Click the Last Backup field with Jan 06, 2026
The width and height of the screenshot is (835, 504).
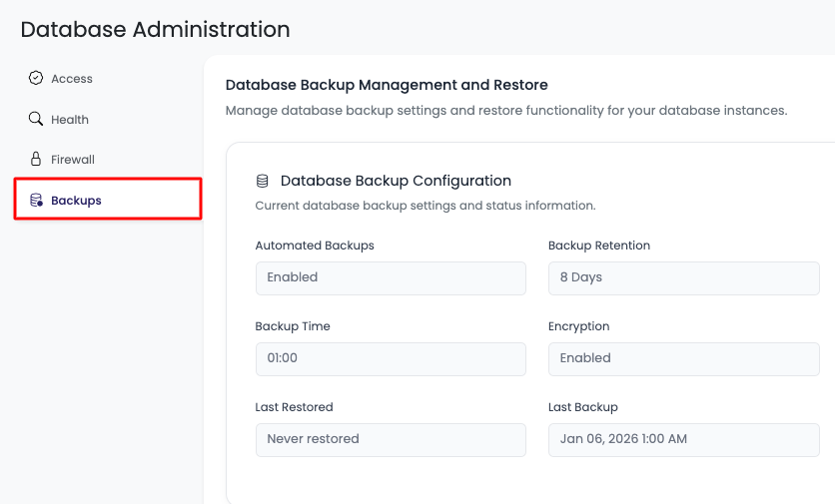(684, 439)
